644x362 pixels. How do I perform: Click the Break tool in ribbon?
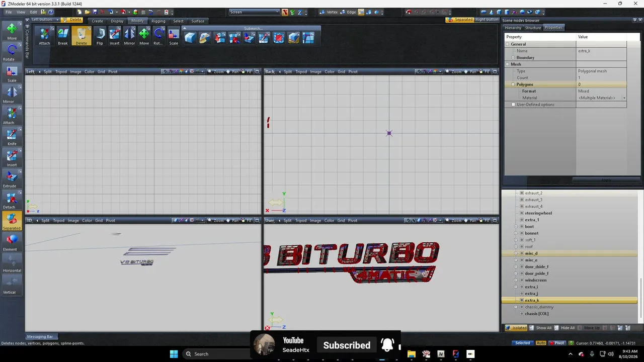pos(63,36)
